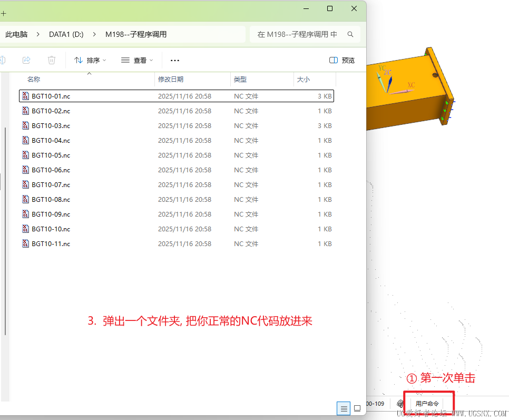Select the file BGT10-08.nc
Screen dimensions: 509x420
(x=177, y=200)
